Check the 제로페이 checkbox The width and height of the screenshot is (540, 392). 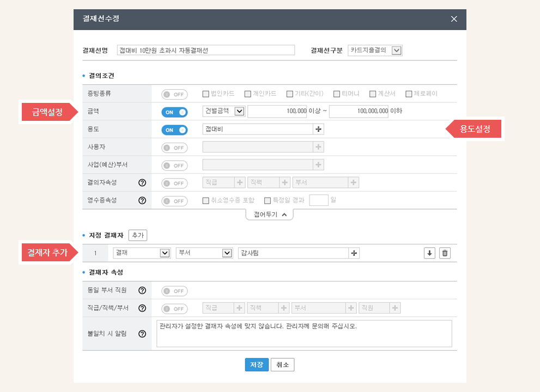[409, 94]
